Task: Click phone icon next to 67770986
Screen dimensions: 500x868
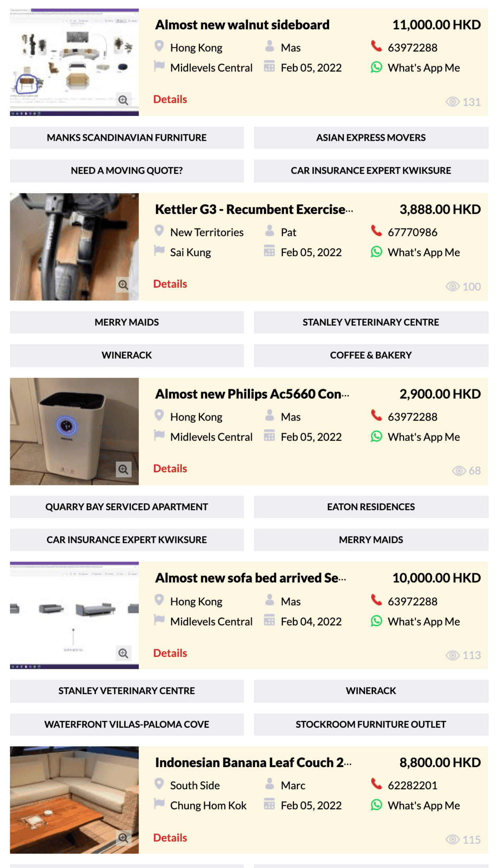Action: (376, 231)
